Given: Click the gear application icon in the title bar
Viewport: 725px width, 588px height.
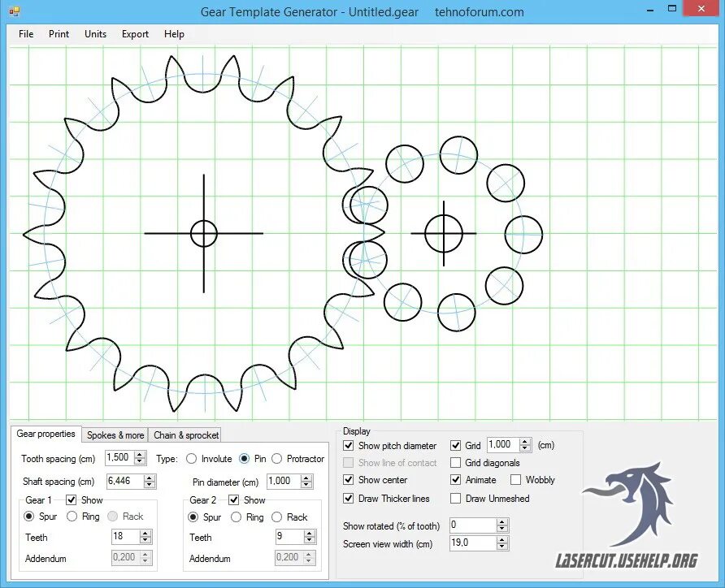Looking at the screenshot, I should click(x=15, y=11).
